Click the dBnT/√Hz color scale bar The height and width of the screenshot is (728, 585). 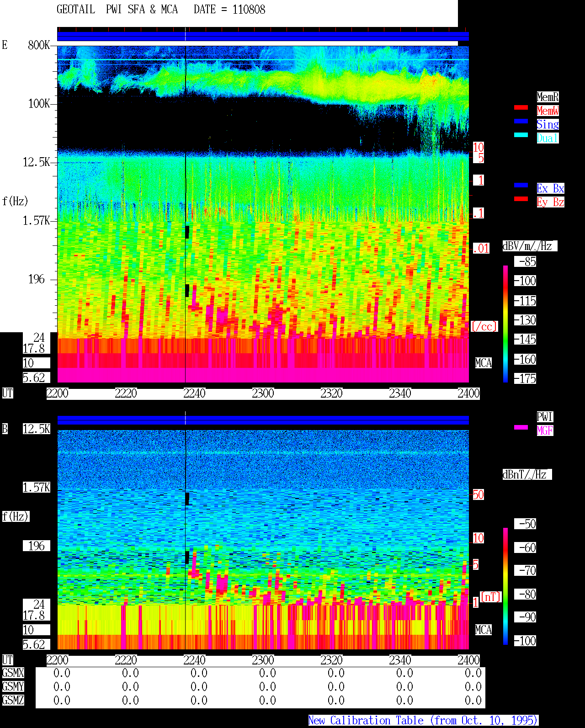[505, 586]
